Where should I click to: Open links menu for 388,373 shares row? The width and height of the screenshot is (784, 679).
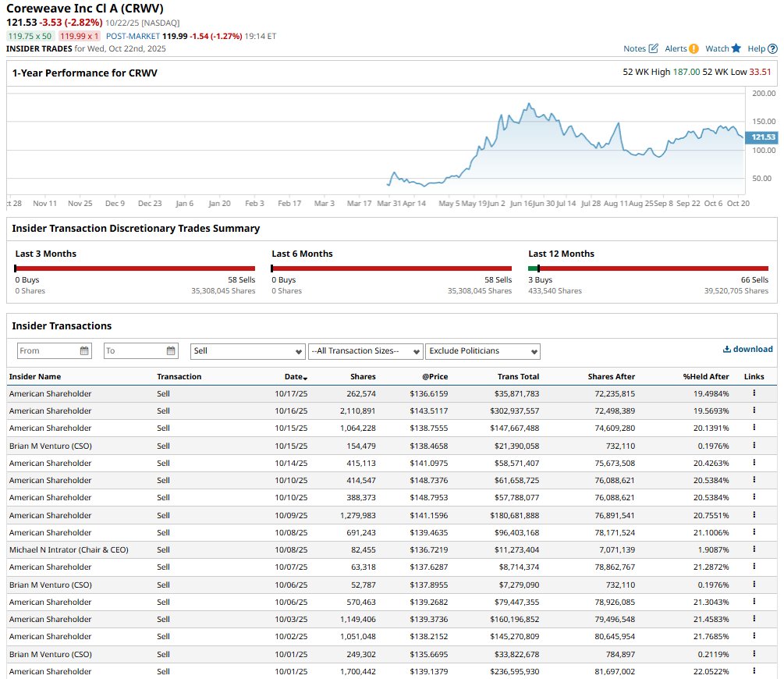pyautogui.click(x=754, y=497)
